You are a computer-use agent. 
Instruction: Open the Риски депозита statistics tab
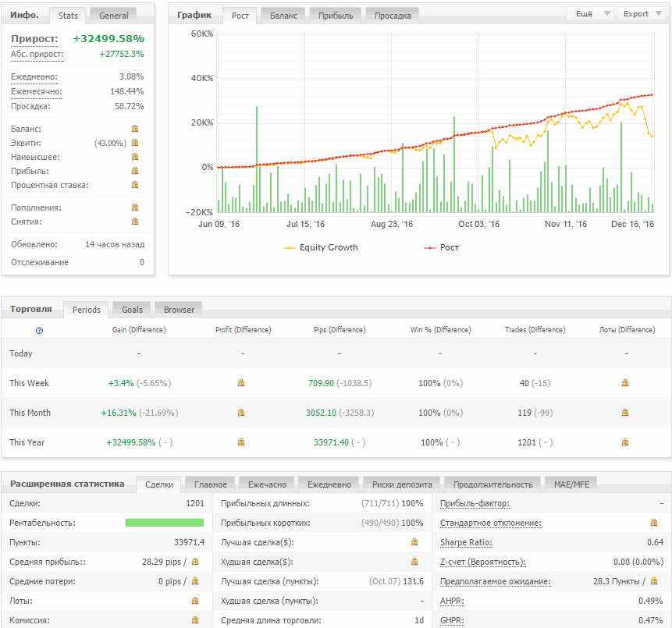404,484
